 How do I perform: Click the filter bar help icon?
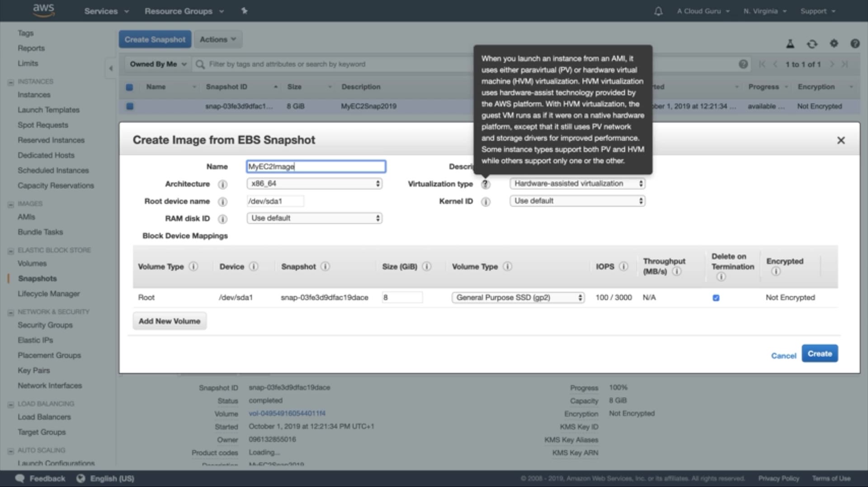[x=743, y=64]
